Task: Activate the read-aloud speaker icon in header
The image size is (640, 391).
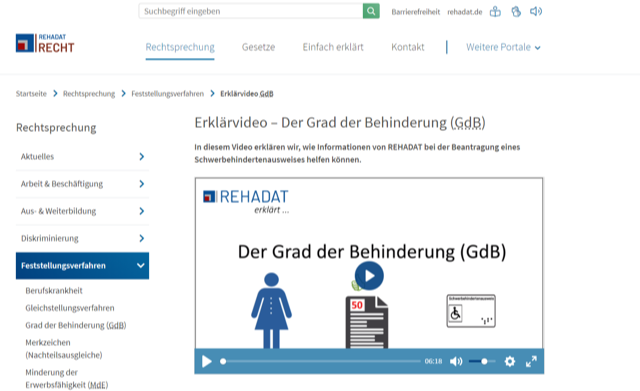Action: coord(536,11)
